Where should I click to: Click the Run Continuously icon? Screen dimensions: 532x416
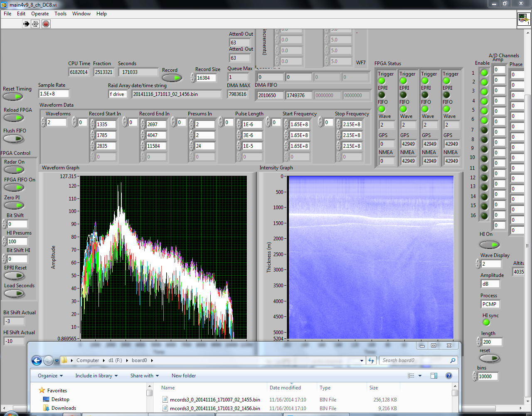[x=36, y=24]
